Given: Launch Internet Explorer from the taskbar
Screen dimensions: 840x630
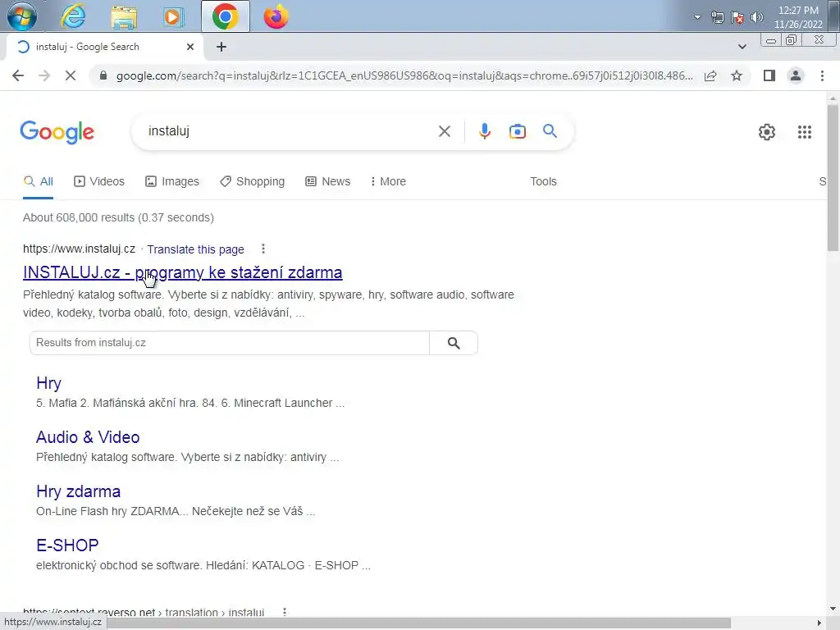Looking at the screenshot, I should [73, 16].
